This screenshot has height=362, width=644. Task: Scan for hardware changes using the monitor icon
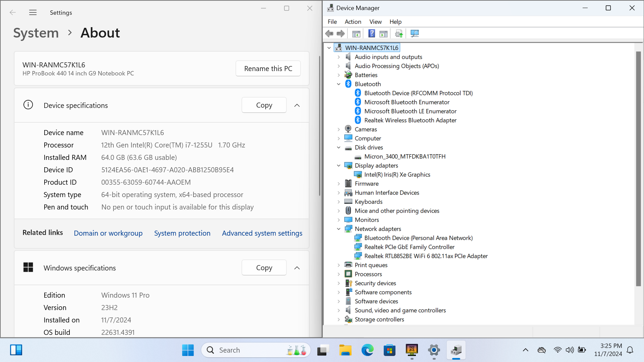click(415, 34)
